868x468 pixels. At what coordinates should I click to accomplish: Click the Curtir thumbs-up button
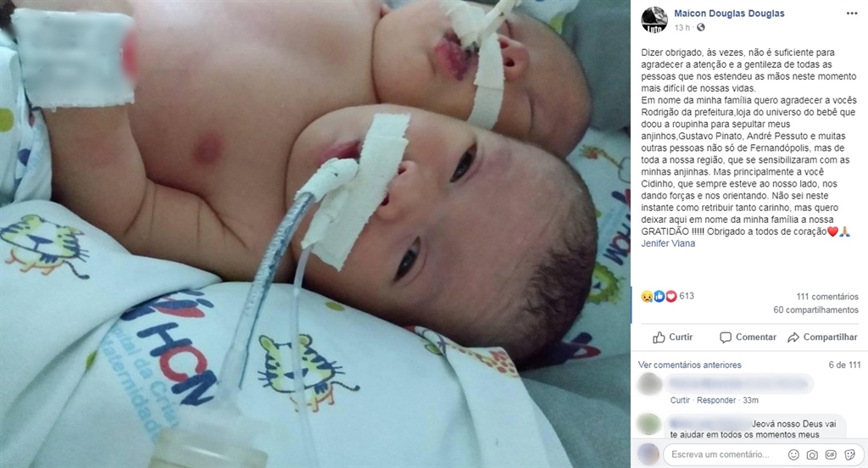pyautogui.click(x=672, y=337)
